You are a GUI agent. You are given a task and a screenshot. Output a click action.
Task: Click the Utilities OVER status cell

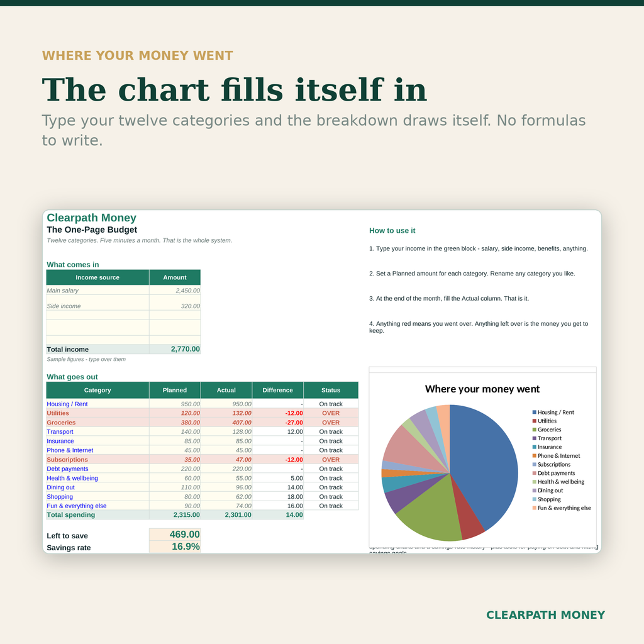[x=331, y=413]
